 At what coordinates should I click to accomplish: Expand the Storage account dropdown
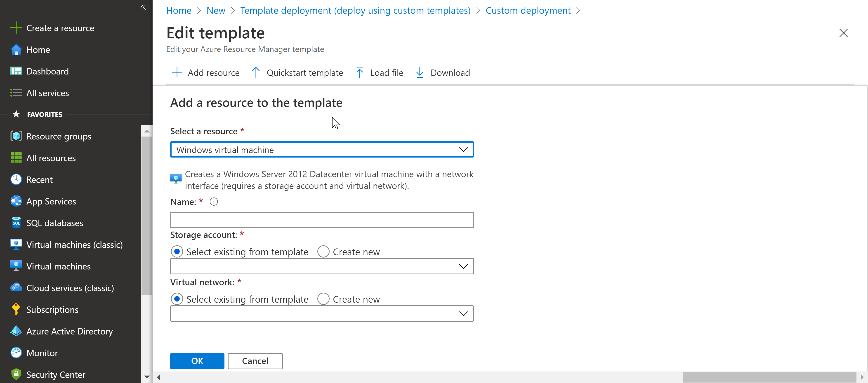(322, 266)
